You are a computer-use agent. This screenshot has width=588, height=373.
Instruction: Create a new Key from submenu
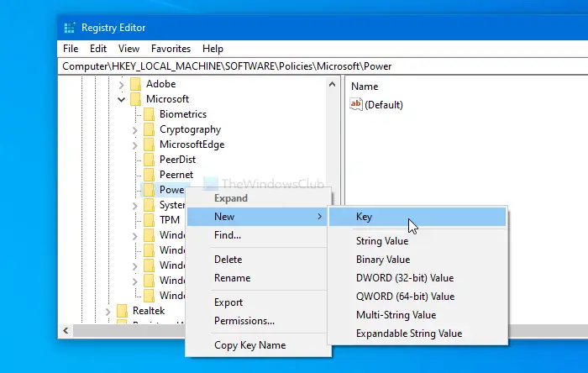(x=417, y=217)
